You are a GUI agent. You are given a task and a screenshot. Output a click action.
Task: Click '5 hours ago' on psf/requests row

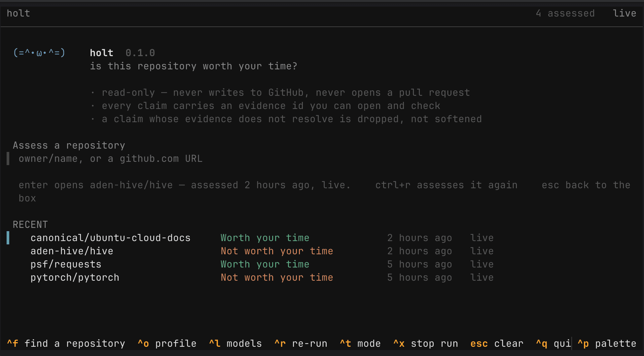420,265
